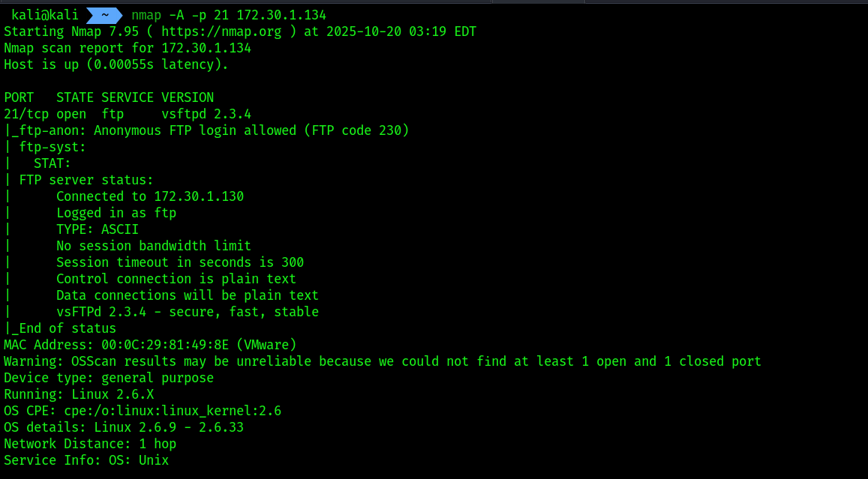Click the Warning OSScan results line
The image size is (868, 479).
pyautogui.click(x=383, y=362)
